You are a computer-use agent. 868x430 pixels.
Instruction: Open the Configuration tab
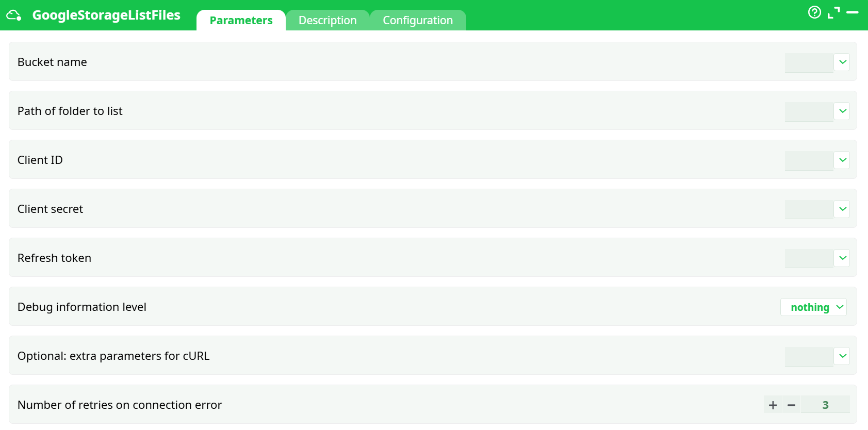pos(417,21)
